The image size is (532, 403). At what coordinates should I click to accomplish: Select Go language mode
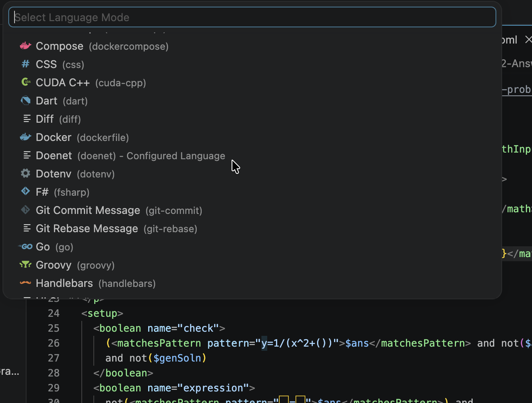(252, 247)
